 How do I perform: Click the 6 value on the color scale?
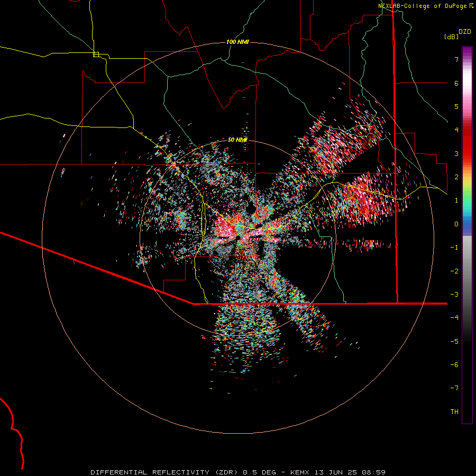click(456, 83)
